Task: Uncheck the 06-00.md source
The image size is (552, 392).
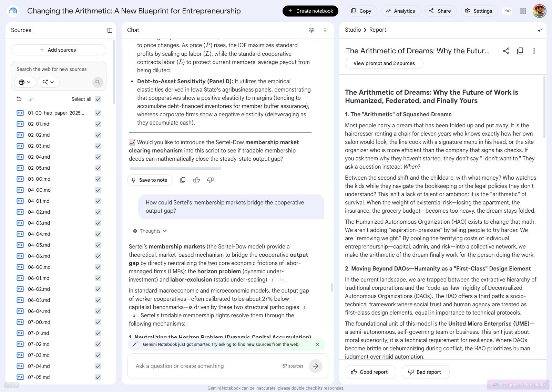Action: pyautogui.click(x=98, y=267)
